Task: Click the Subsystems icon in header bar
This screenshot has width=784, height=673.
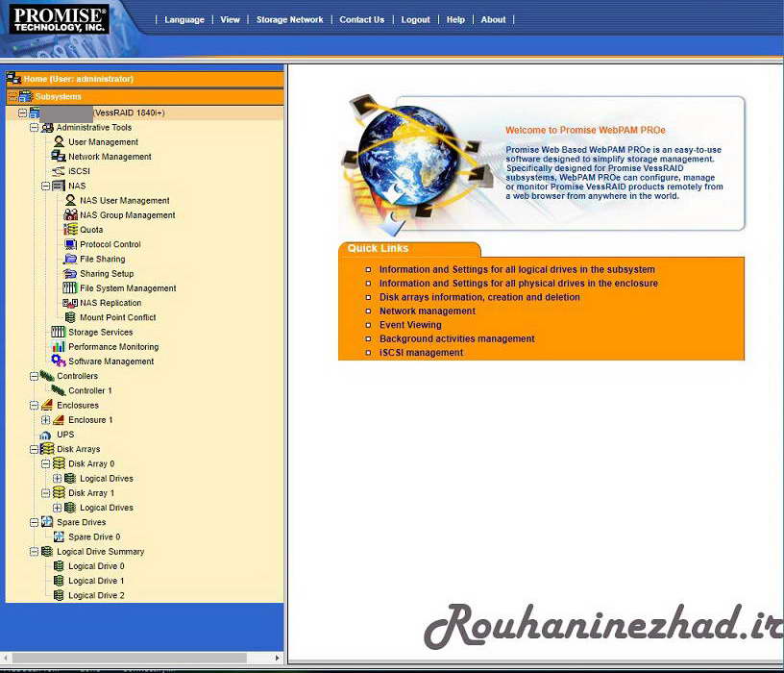Action: pyautogui.click(x=26, y=96)
